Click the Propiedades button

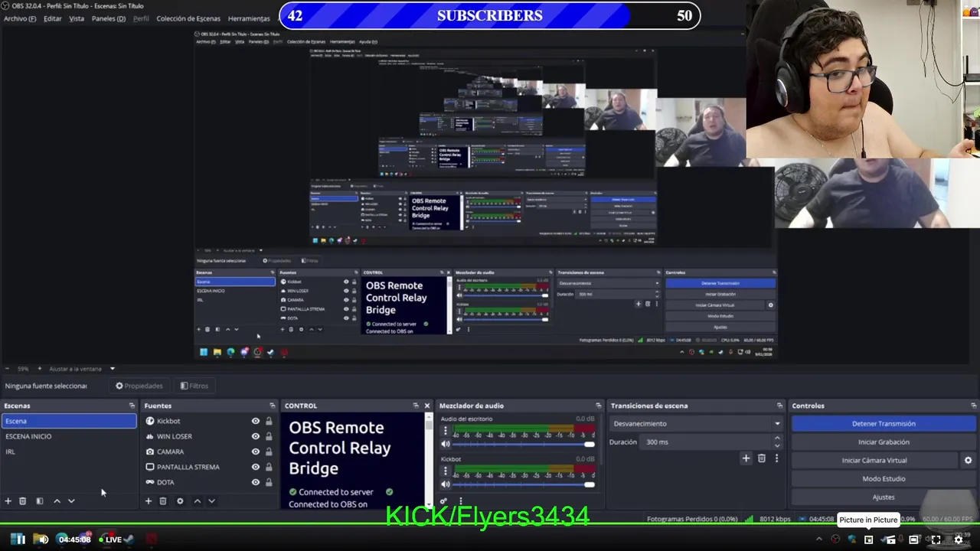tap(139, 386)
